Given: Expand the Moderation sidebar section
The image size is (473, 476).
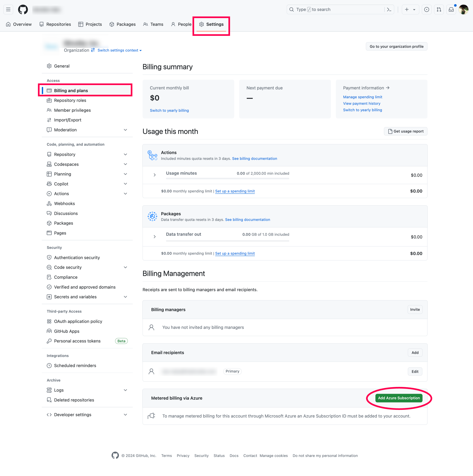Looking at the screenshot, I should point(125,130).
